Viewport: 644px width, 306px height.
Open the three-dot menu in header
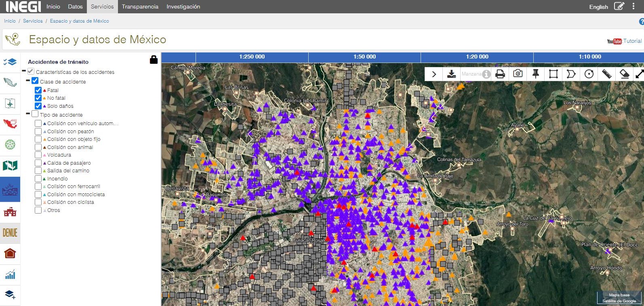(x=633, y=6)
